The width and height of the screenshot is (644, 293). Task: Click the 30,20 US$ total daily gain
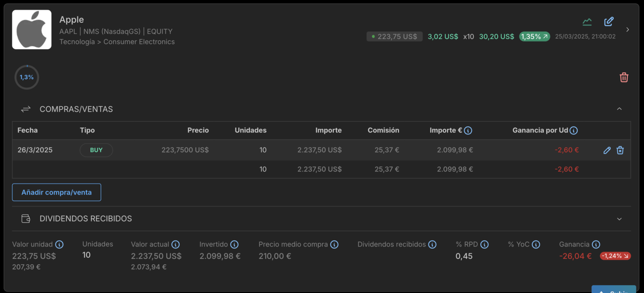click(496, 37)
